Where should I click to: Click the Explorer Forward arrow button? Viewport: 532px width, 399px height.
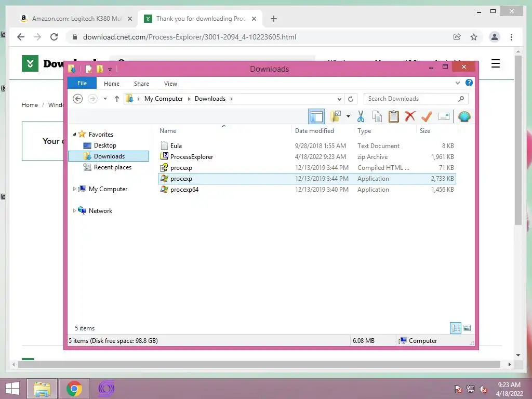92,99
